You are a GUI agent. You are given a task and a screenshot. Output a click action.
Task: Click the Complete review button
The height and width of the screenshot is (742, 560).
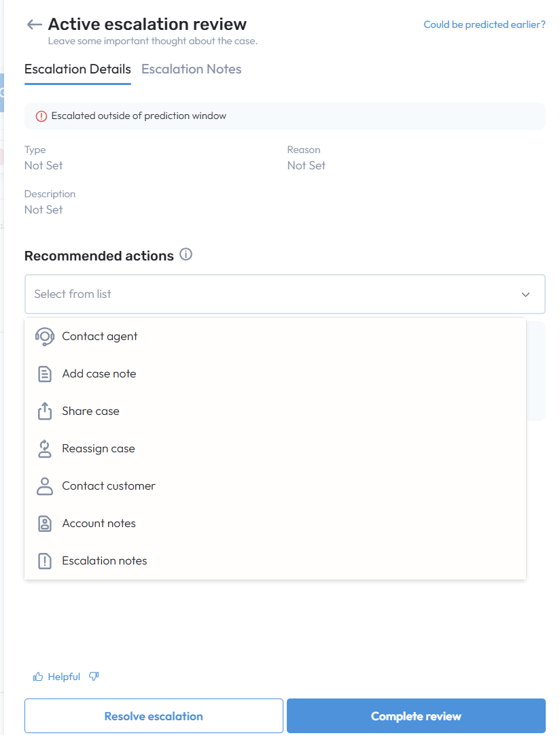(416, 716)
